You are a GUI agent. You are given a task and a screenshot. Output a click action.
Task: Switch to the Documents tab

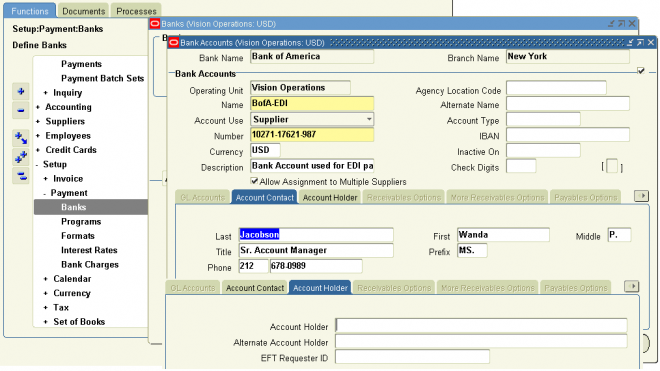pos(83,11)
